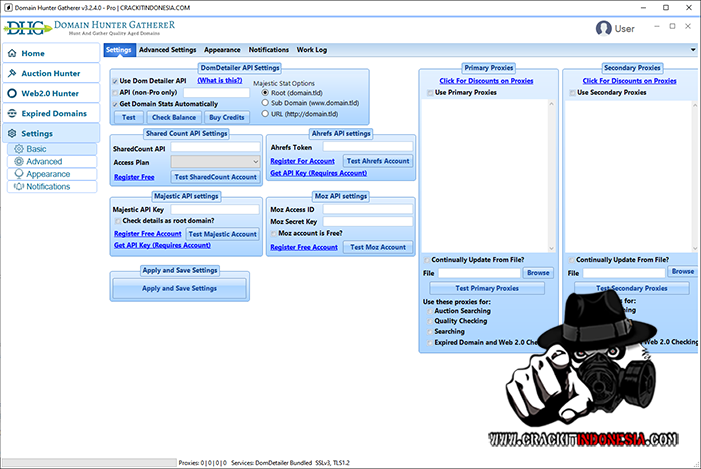This screenshot has width=701, height=469.
Task: Open the Work Log tab
Action: tap(312, 50)
